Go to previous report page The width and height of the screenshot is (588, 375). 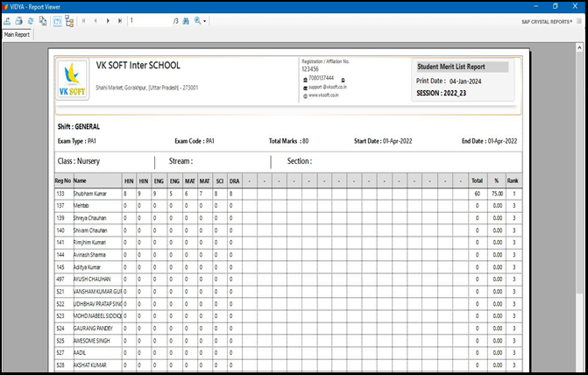tap(96, 21)
